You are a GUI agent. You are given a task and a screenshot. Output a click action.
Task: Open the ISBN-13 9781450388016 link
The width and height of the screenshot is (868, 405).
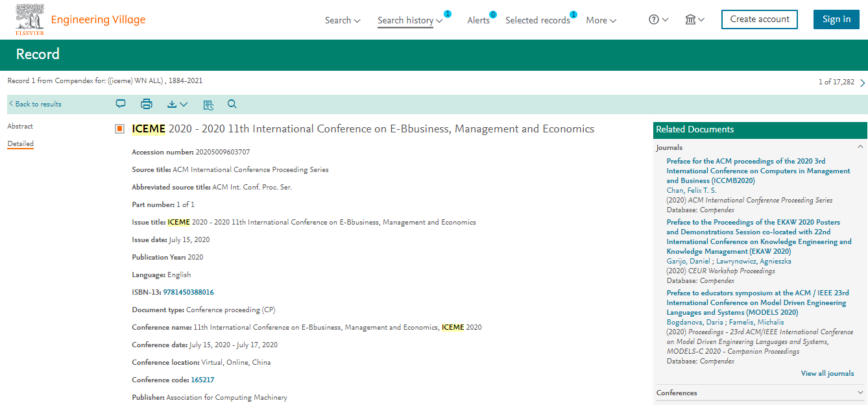click(188, 292)
